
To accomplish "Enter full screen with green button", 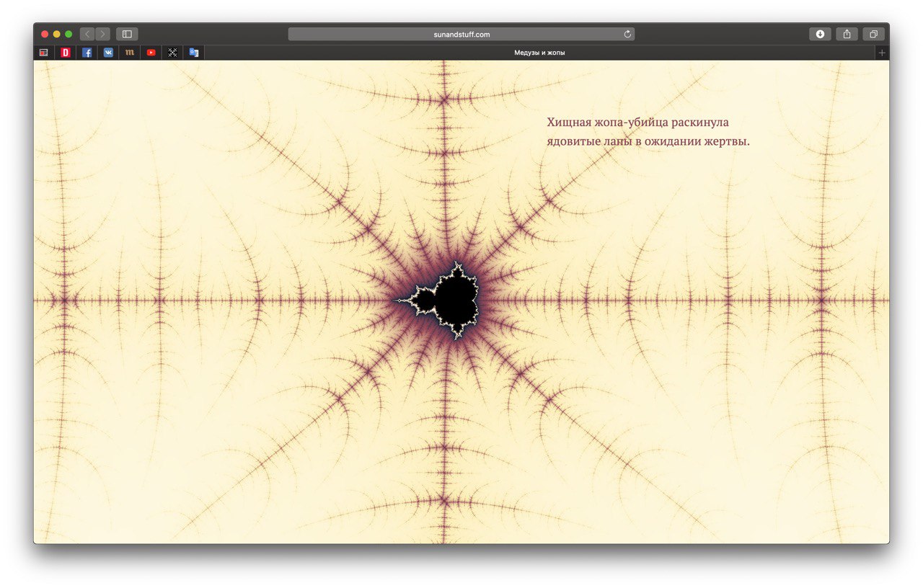I will click(x=69, y=34).
